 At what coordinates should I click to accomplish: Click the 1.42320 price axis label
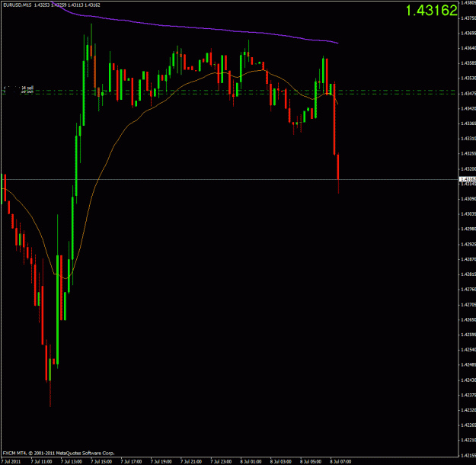pyautogui.click(x=468, y=410)
